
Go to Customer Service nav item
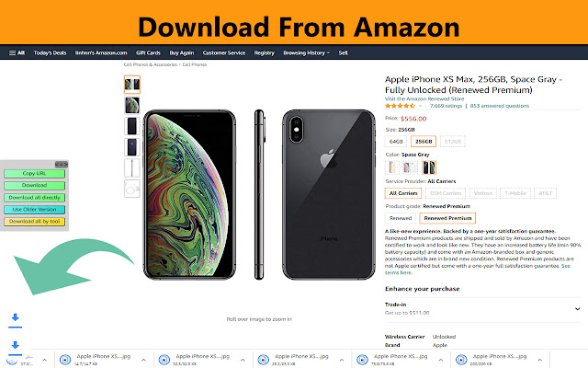coord(224,53)
